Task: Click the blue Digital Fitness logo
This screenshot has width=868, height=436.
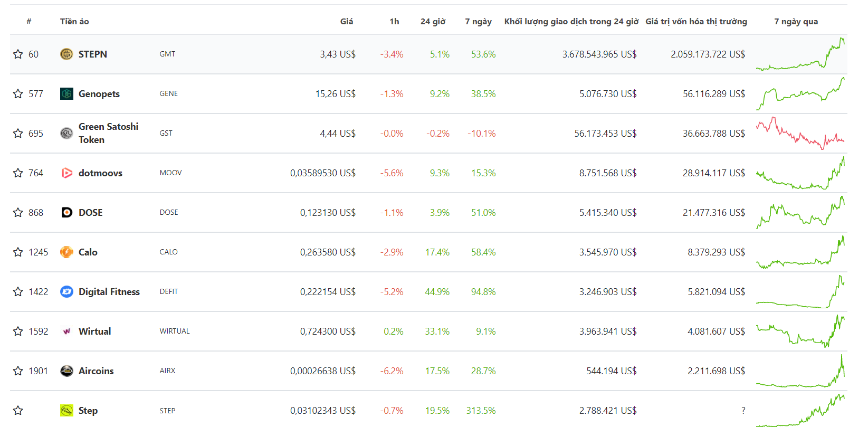Action: (66, 291)
